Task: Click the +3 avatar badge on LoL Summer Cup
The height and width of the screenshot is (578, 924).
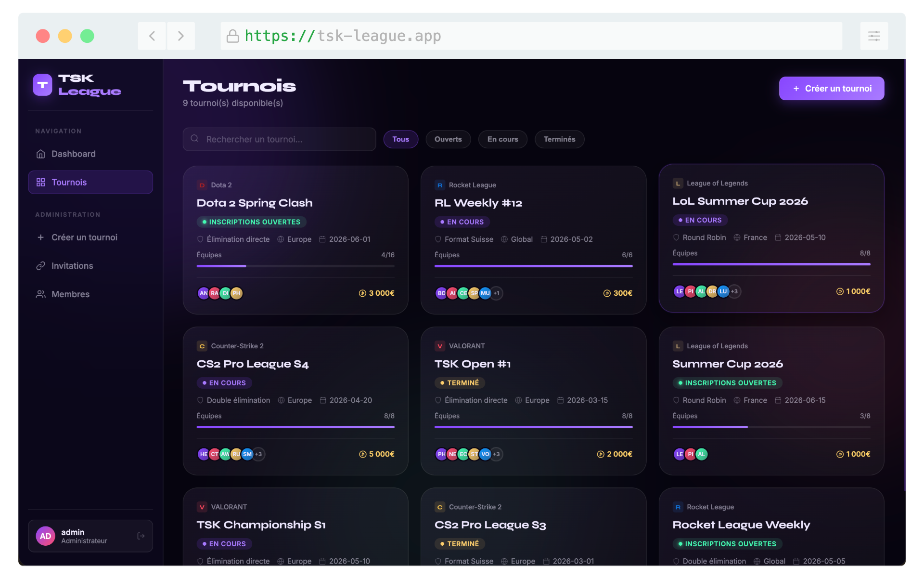Action: 734,291
